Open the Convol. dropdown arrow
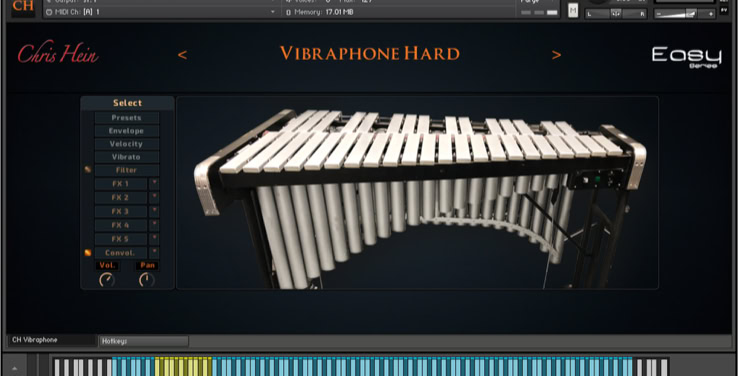 tap(154, 253)
